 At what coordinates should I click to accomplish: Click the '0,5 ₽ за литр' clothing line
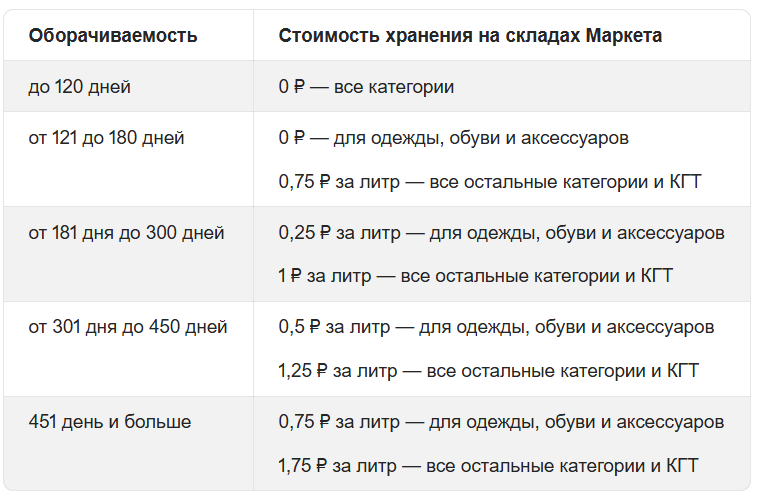pos(496,327)
